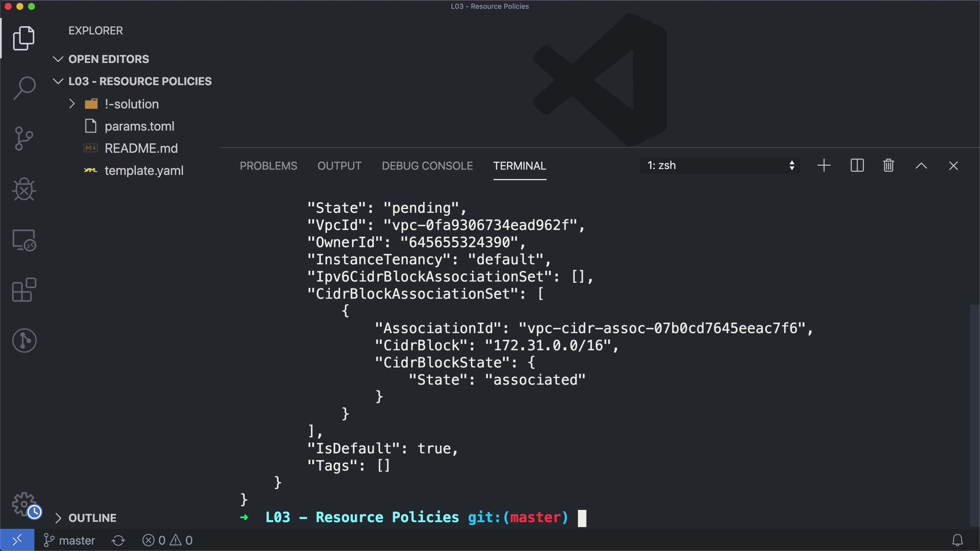The width and height of the screenshot is (980, 551).
Task: Open the Run and Debug view
Action: point(24,189)
